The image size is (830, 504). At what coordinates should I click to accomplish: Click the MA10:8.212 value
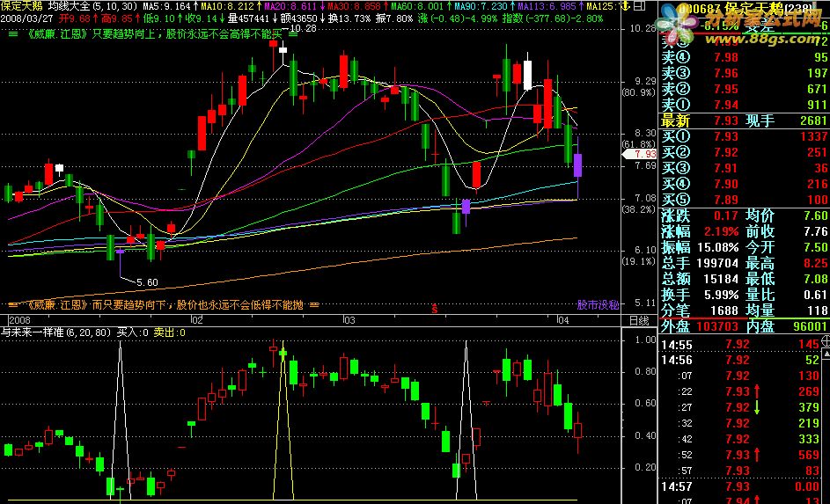click(x=228, y=6)
